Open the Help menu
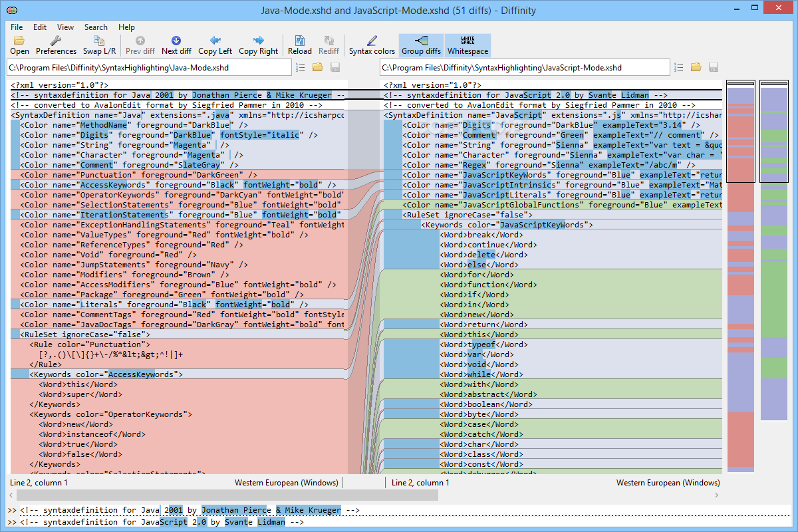The image size is (798, 532). (x=126, y=27)
